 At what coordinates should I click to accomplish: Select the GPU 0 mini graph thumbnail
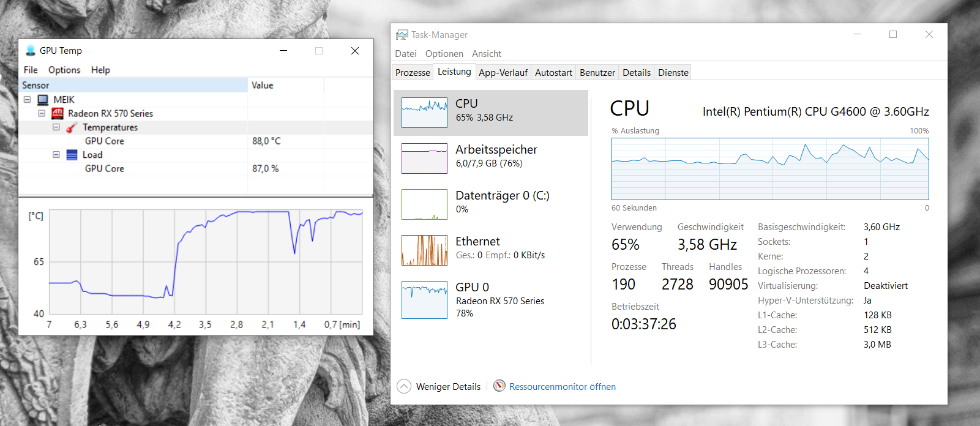point(424,300)
